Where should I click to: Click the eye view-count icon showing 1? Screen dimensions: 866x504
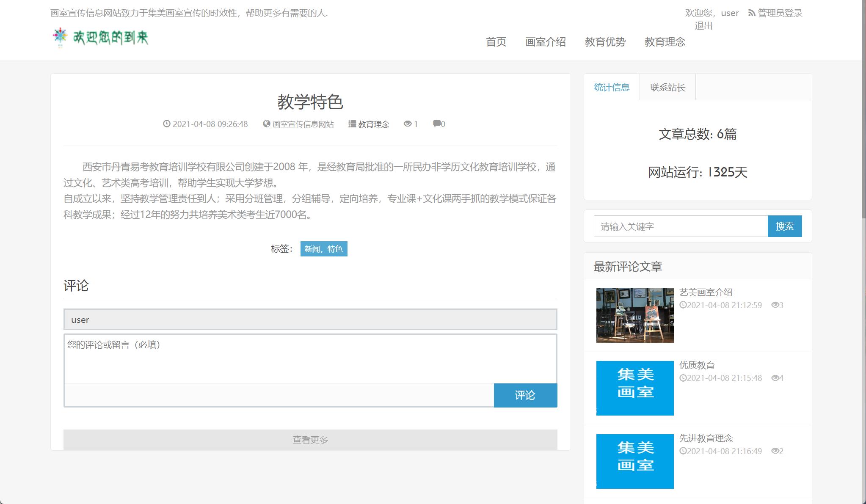click(x=408, y=124)
